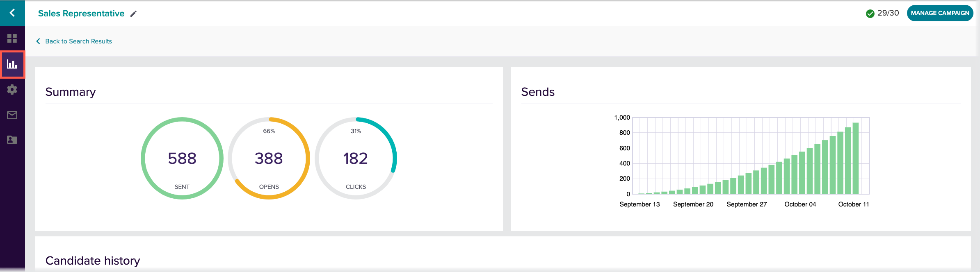
Task: Edit campaign name with the pencil icon
Action: coord(133,14)
